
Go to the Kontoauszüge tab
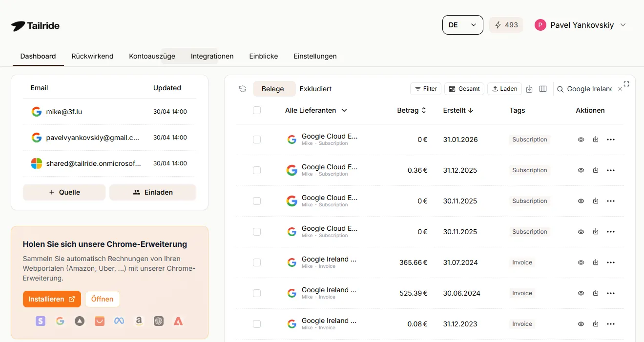pos(152,56)
